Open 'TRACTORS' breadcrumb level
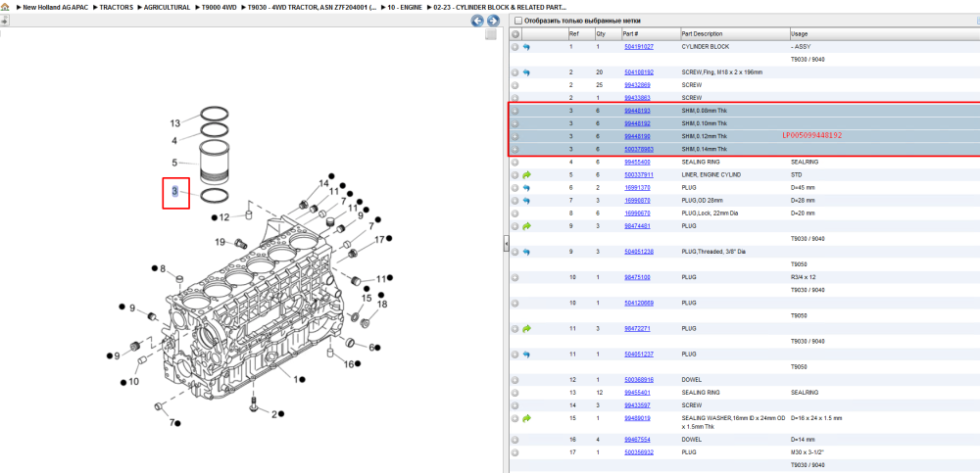 tap(118, 7)
